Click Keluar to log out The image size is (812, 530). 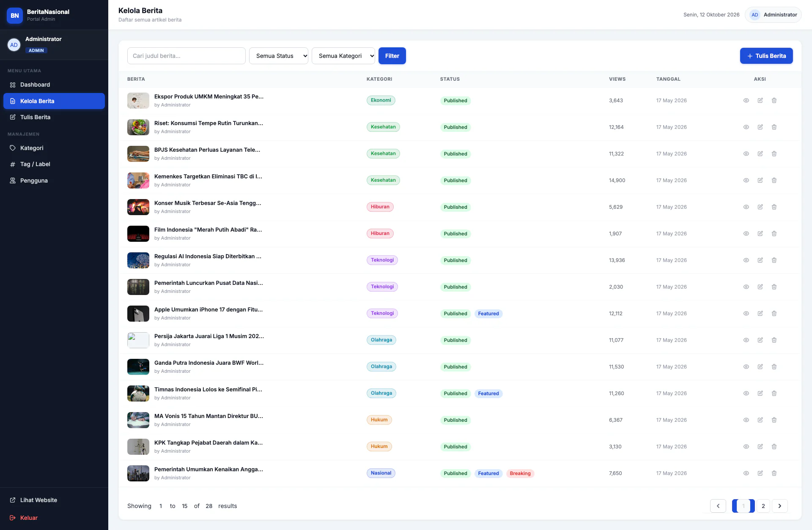[54, 518]
